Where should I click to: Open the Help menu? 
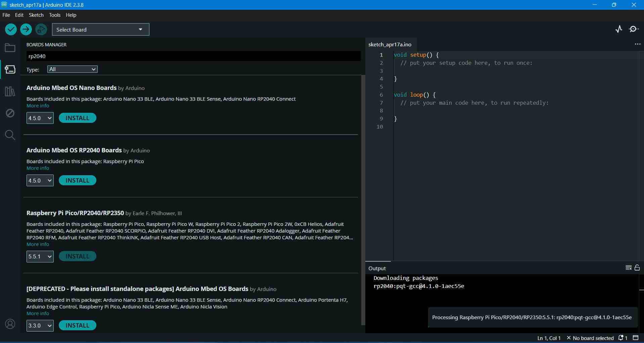click(x=71, y=15)
